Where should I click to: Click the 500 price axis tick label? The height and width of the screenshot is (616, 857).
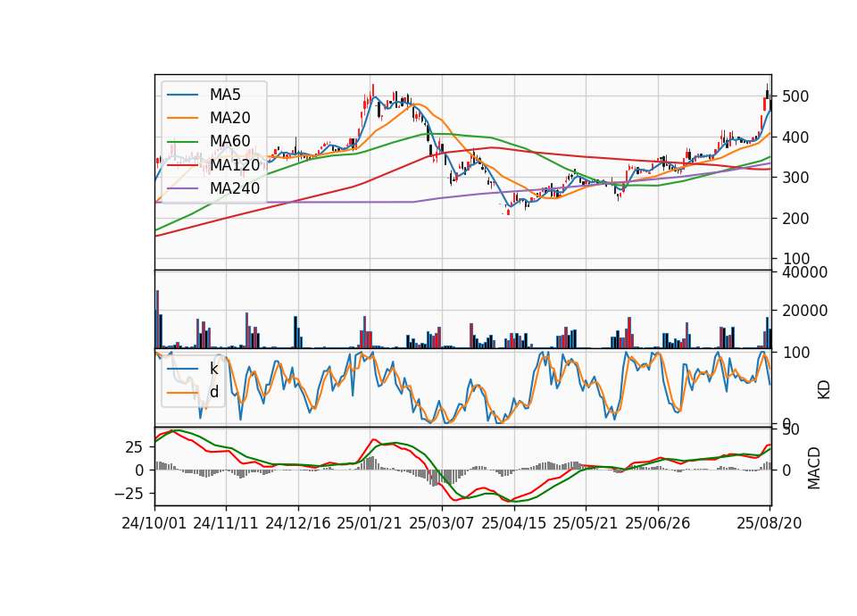[x=795, y=96]
